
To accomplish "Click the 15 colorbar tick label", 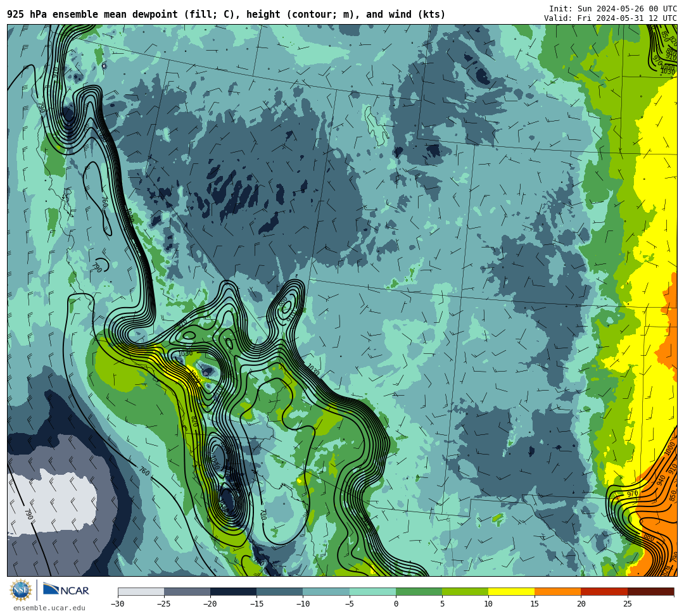I will pyautogui.click(x=535, y=604).
